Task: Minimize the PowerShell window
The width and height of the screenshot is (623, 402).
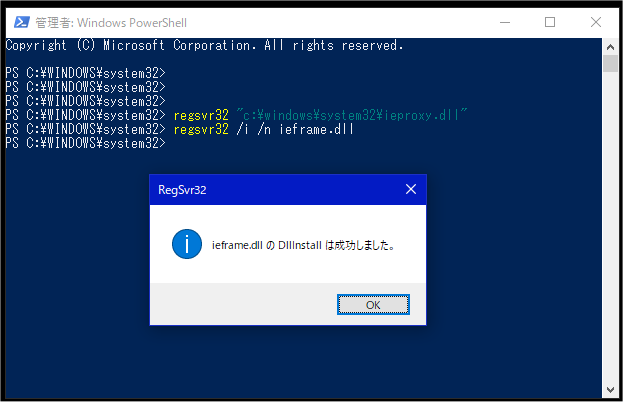Action: coord(505,22)
